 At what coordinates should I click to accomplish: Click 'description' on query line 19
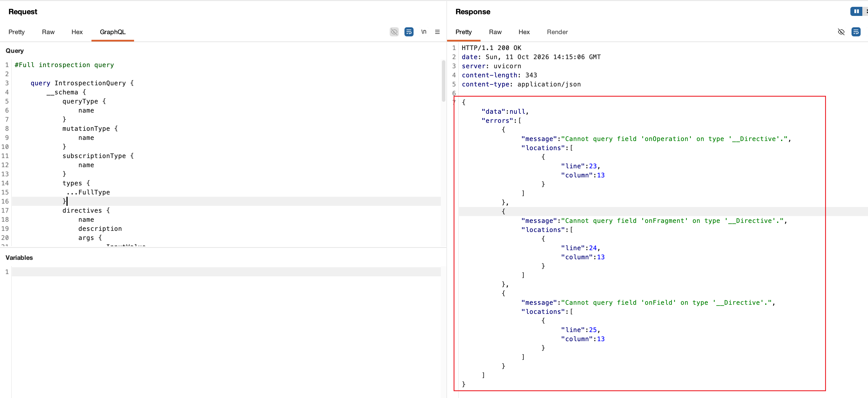(100, 229)
